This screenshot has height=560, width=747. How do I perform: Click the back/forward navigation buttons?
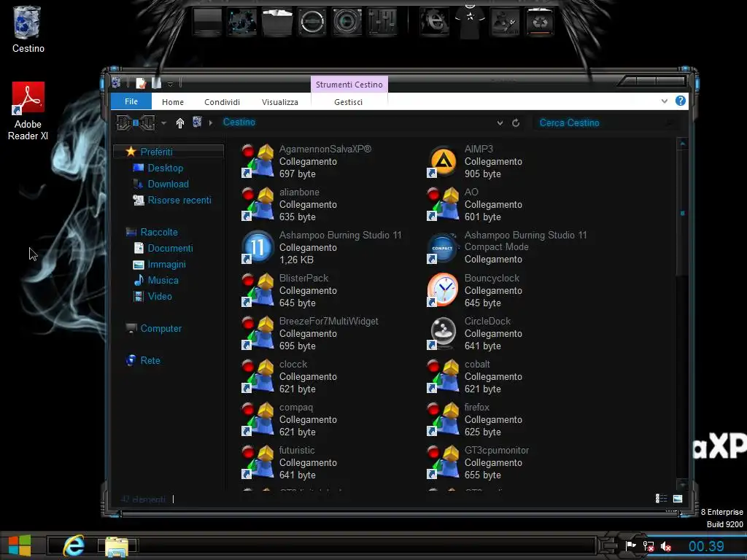tap(136, 122)
